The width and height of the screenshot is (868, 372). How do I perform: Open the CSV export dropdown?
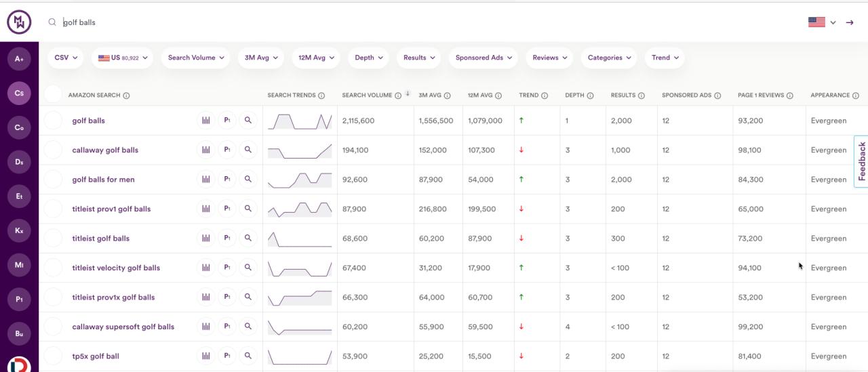[66, 58]
